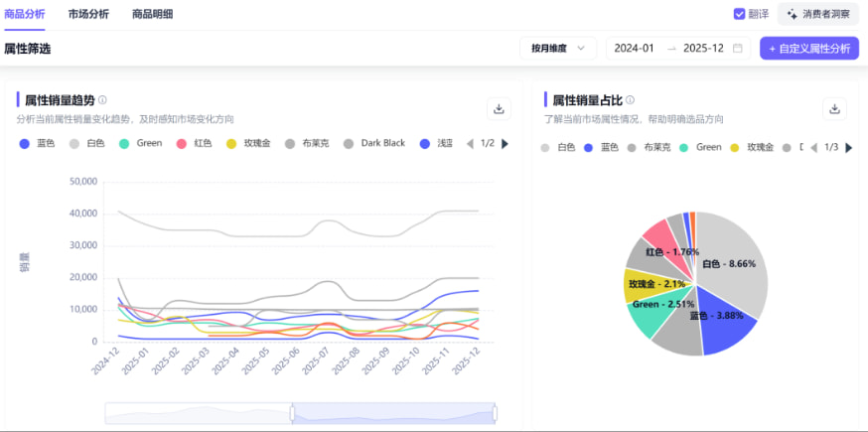Image resolution: width=868 pixels, height=432 pixels.
Task: Toggle 白色 in pie chart legend
Action: pos(557,147)
